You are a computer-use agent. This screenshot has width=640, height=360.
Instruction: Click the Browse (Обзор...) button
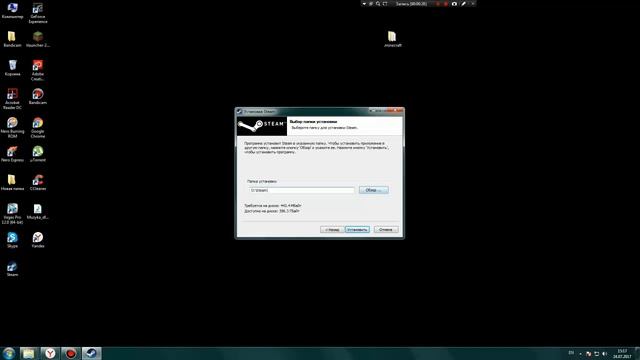[373, 190]
